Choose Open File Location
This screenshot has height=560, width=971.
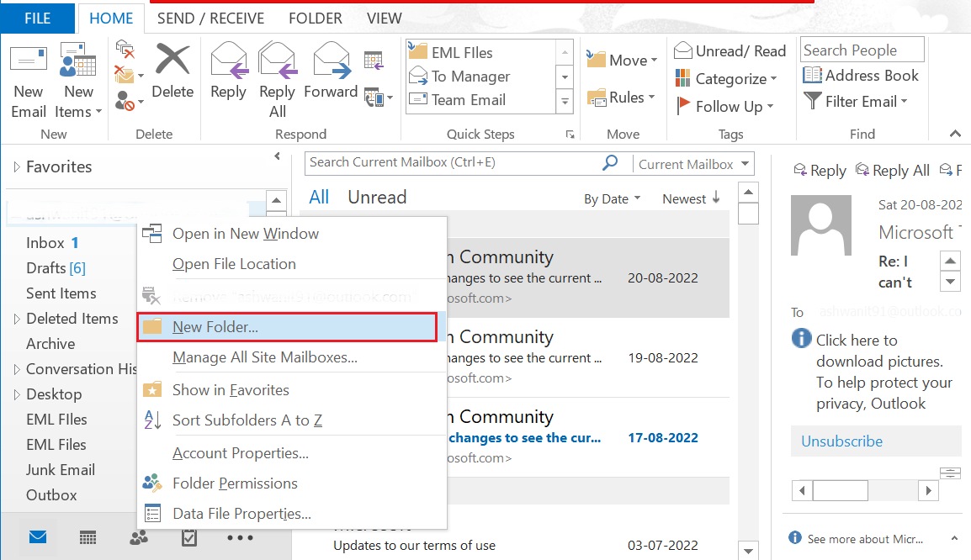pyautogui.click(x=292, y=263)
